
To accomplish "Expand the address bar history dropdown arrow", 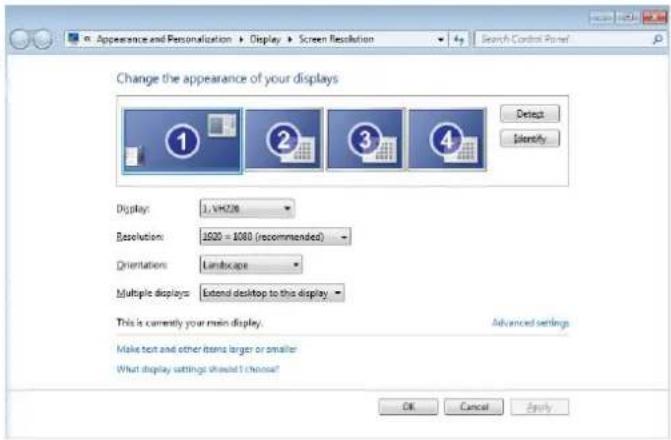I will point(440,40).
